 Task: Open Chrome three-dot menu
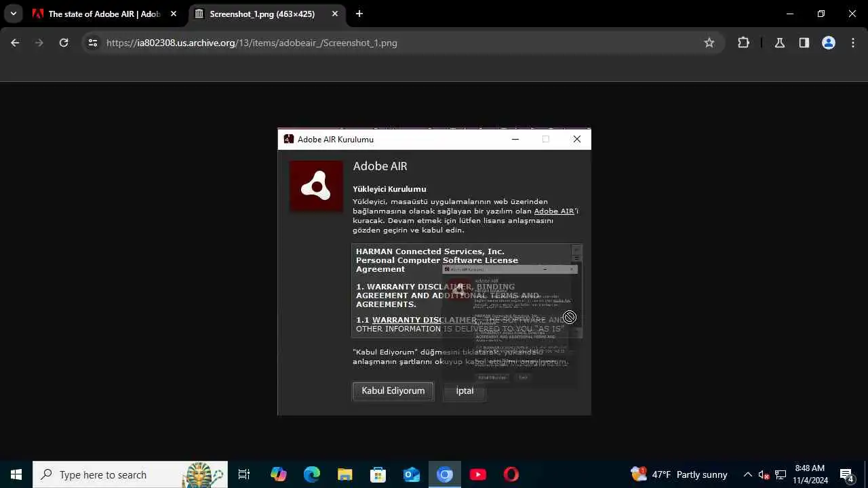(x=853, y=43)
